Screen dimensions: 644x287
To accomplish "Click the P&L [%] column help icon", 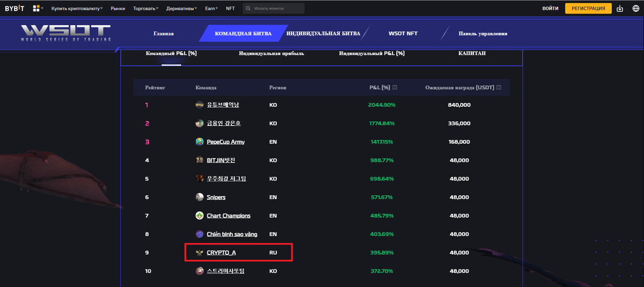I will [x=395, y=87].
